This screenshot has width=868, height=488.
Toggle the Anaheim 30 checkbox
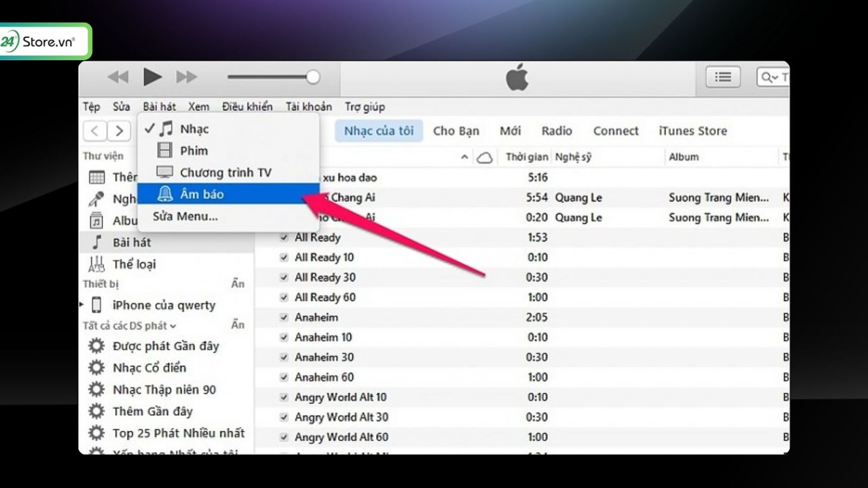coord(284,357)
